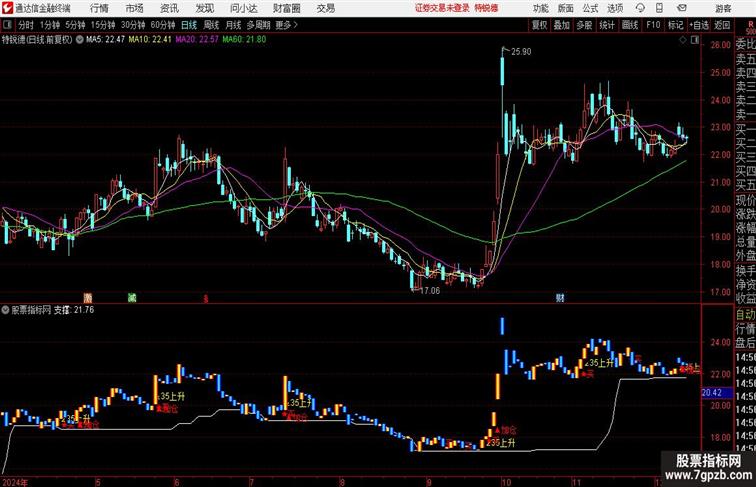Add stock via +自选 button
The image size is (756, 487).
coord(699,25)
